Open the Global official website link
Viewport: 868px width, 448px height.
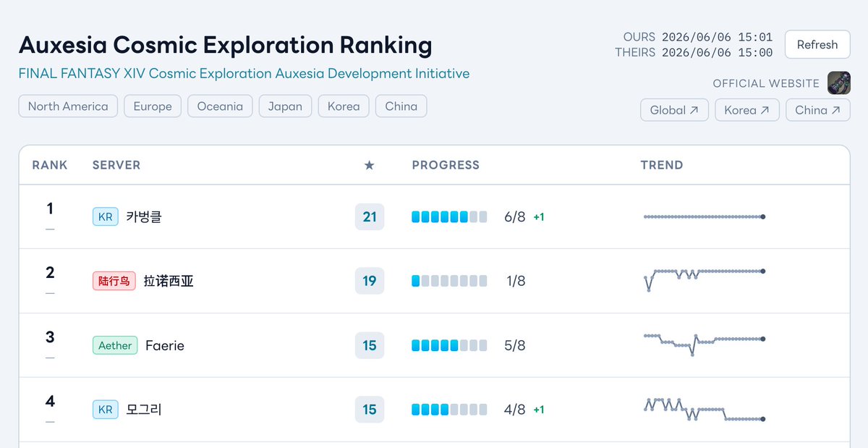point(674,110)
